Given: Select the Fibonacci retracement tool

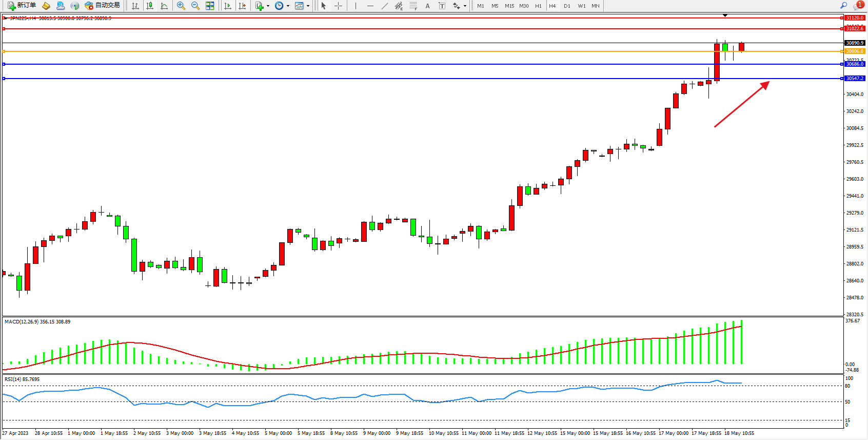Looking at the screenshot, I should [413, 6].
